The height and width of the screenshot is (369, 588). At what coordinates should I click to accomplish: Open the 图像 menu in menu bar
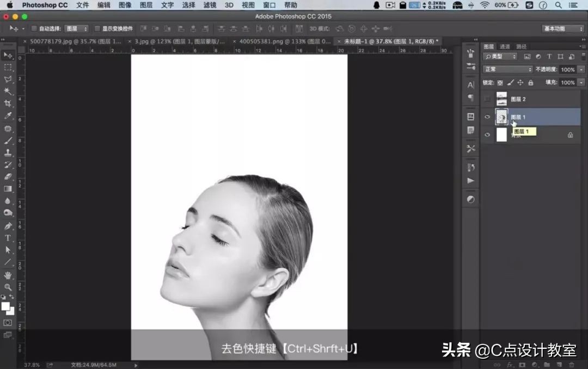[125, 5]
